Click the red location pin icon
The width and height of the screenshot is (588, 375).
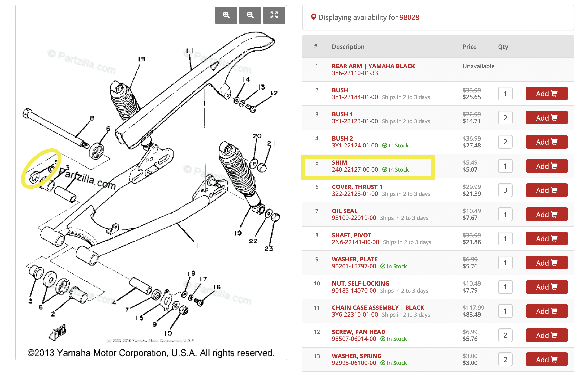313,17
